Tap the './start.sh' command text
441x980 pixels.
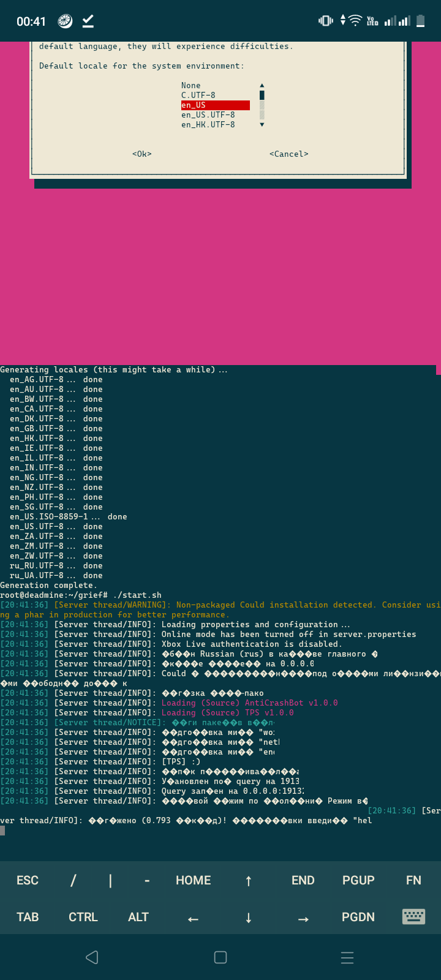(x=137, y=595)
